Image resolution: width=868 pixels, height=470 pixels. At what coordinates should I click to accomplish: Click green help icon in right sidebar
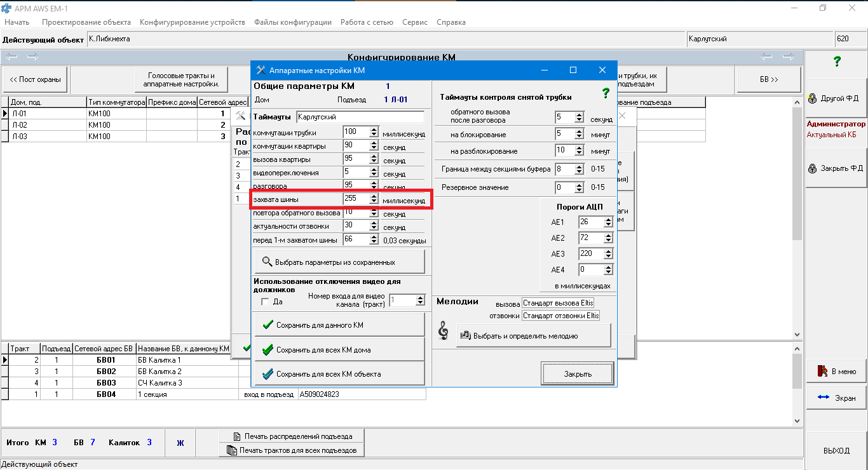pos(837,61)
